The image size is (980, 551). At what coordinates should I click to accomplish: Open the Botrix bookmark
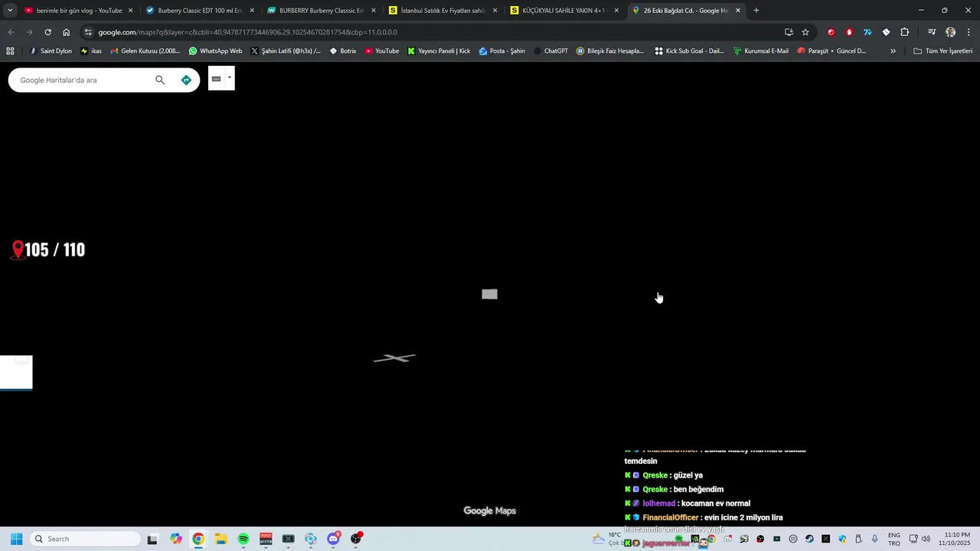coord(342,51)
